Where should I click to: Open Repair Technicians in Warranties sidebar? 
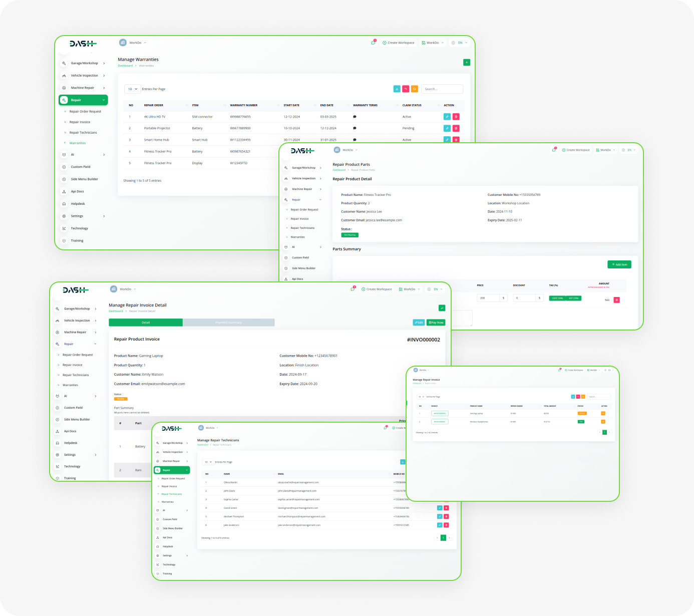coord(83,133)
